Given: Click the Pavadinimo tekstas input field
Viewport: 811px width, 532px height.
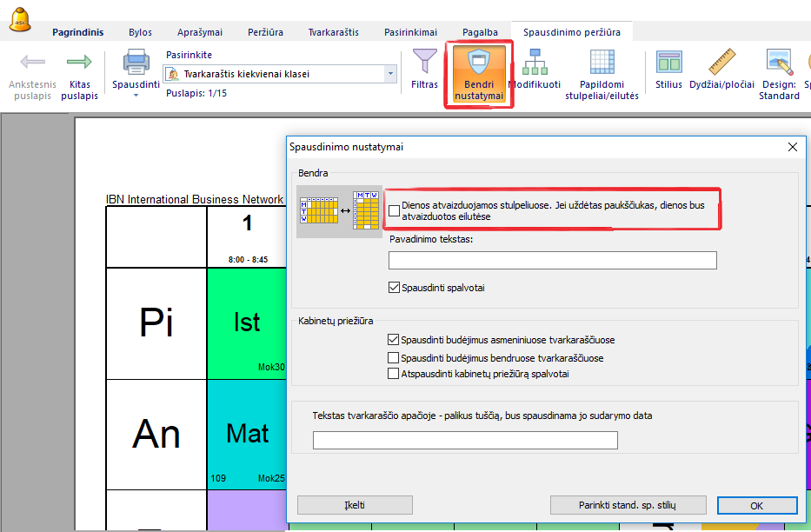Looking at the screenshot, I should (x=552, y=260).
